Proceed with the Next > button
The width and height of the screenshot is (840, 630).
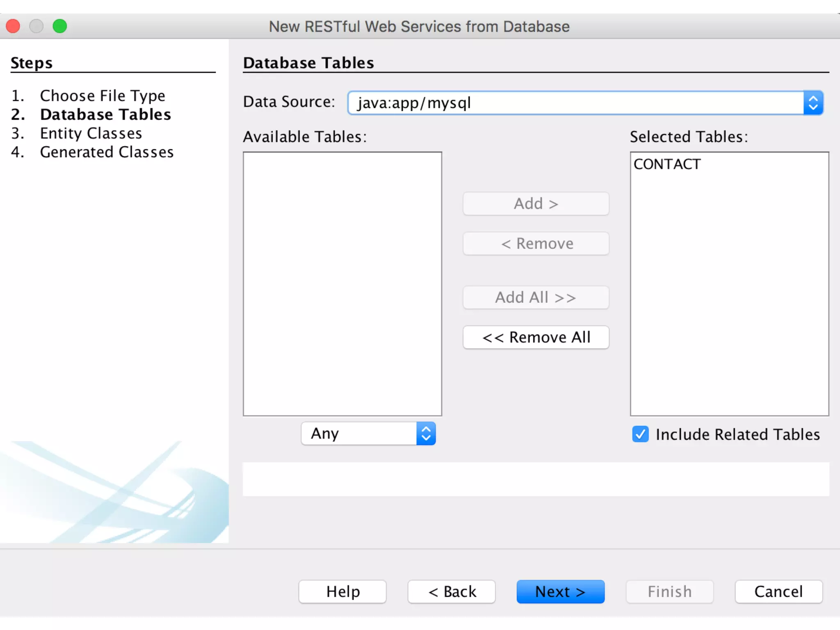[x=560, y=591]
